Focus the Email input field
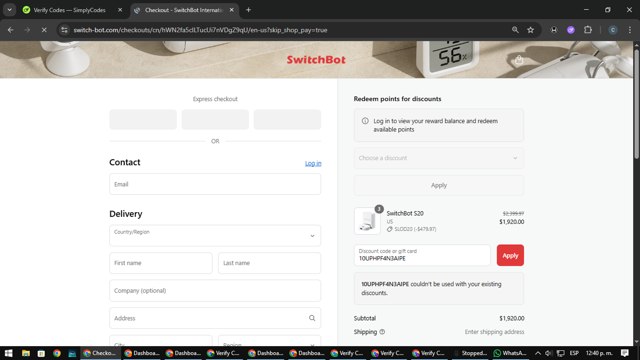This screenshot has height=360, width=640. pyautogui.click(x=215, y=184)
